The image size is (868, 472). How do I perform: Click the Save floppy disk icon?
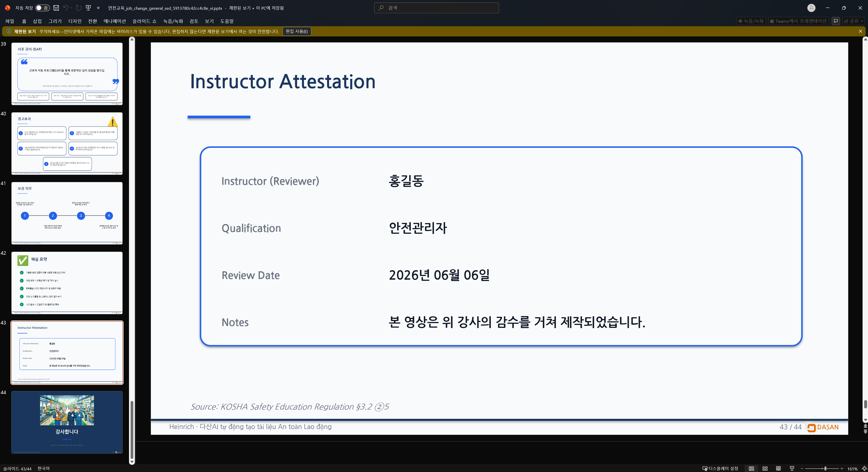[x=56, y=8]
